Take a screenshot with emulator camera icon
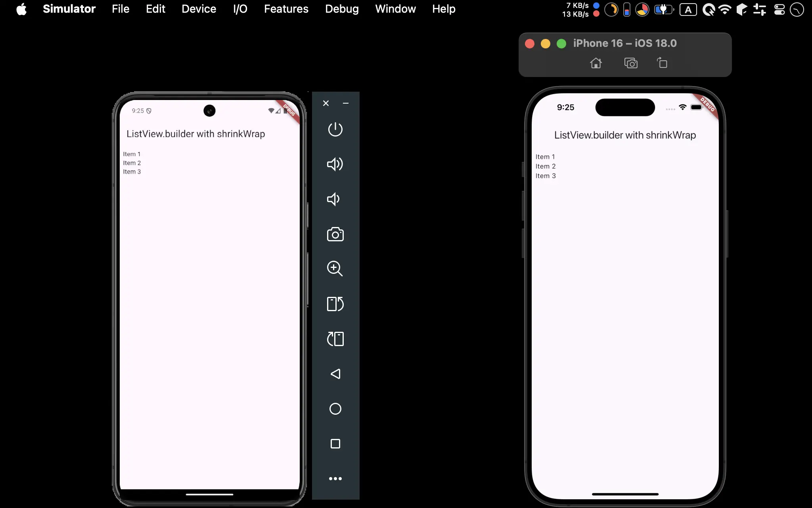This screenshot has width=812, height=508. point(335,234)
